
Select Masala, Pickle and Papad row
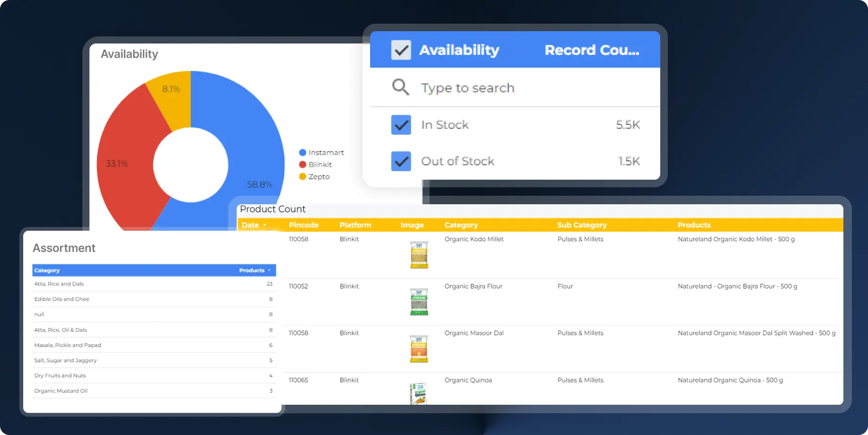click(154, 345)
